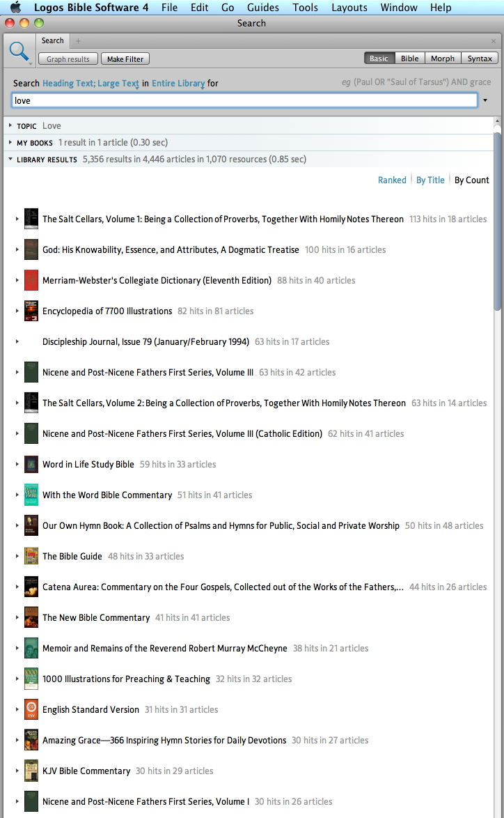Close the Search panel with the x
This screenshot has height=818, width=504.
[x=493, y=40]
